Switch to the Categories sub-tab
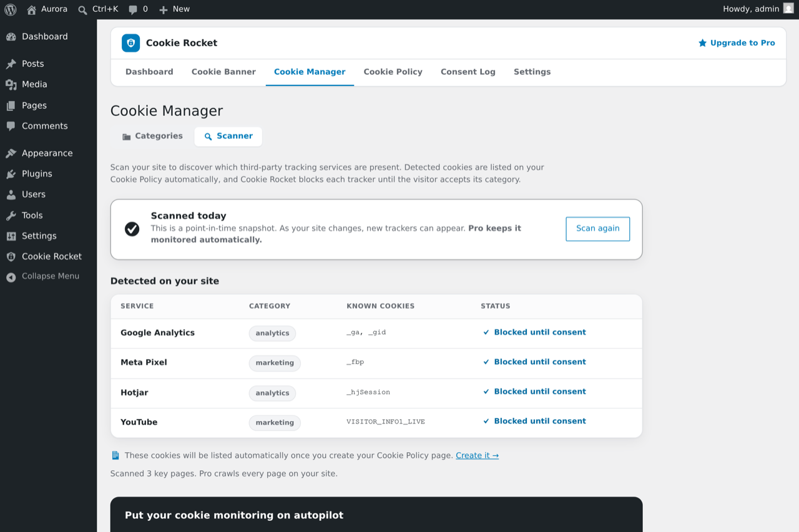The height and width of the screenshot is (532, 799). click(x=152, y=136)
